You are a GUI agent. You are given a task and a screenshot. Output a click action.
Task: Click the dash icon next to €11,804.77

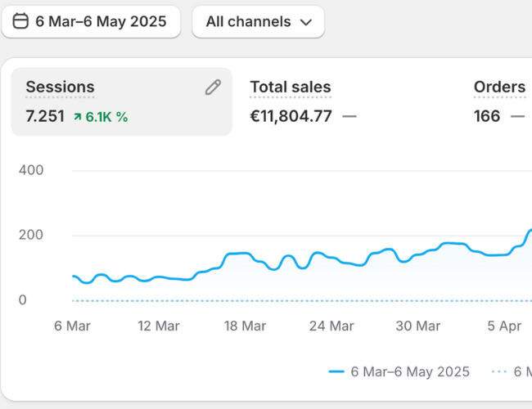pos(349,116)
